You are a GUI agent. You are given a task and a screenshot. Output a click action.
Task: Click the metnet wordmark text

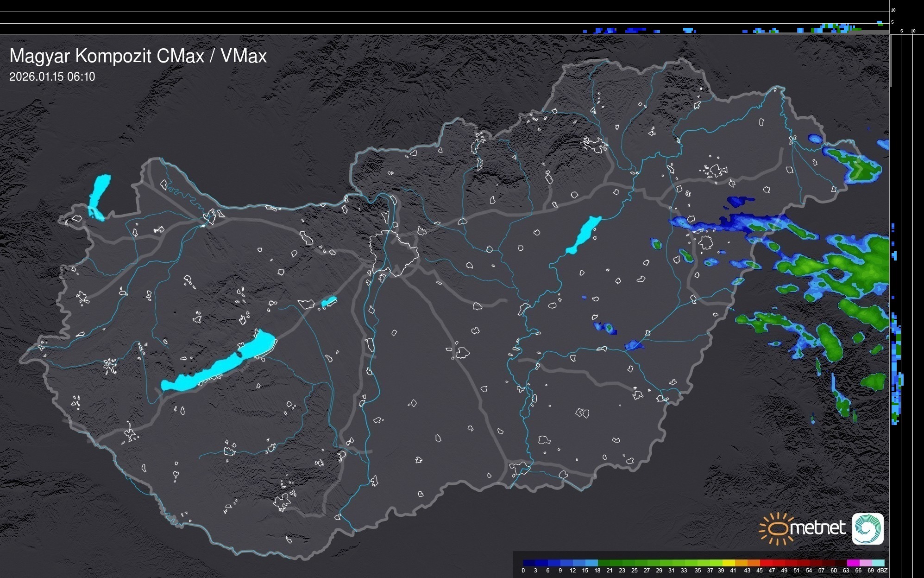click(817, 528)
